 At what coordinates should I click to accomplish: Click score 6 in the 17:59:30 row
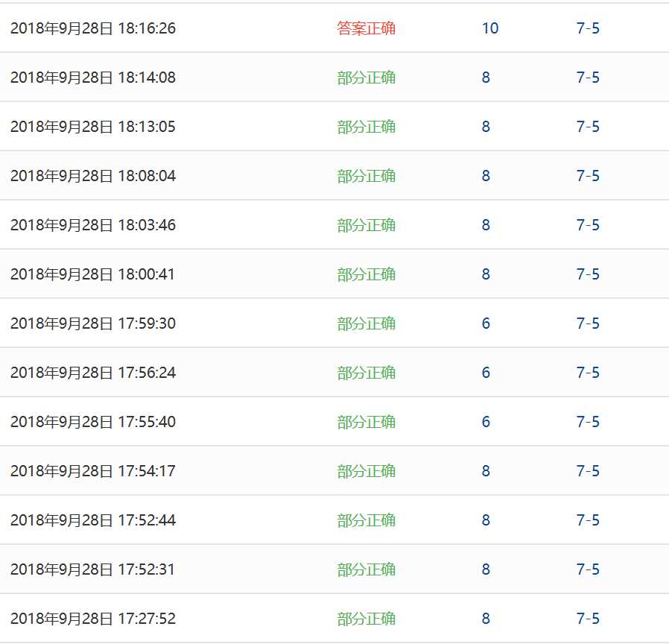(486, 323)
